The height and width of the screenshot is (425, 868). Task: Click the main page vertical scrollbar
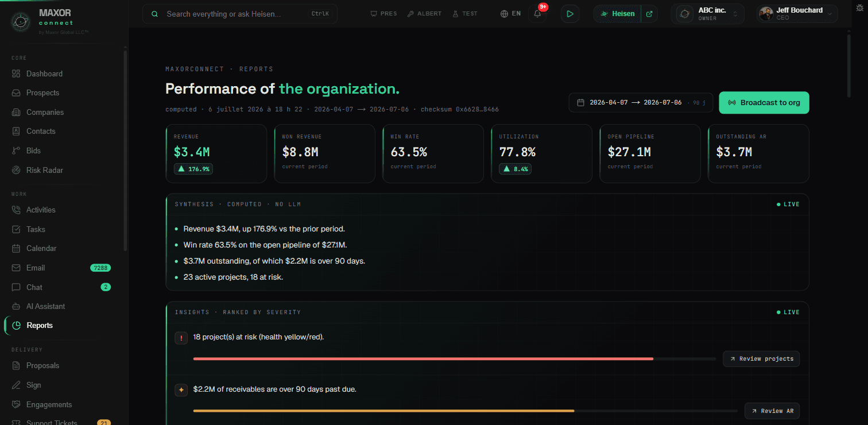[849, 66]
